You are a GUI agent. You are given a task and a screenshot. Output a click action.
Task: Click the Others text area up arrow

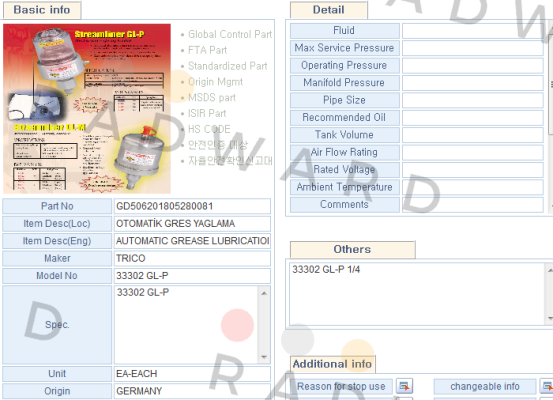point(550,270)
